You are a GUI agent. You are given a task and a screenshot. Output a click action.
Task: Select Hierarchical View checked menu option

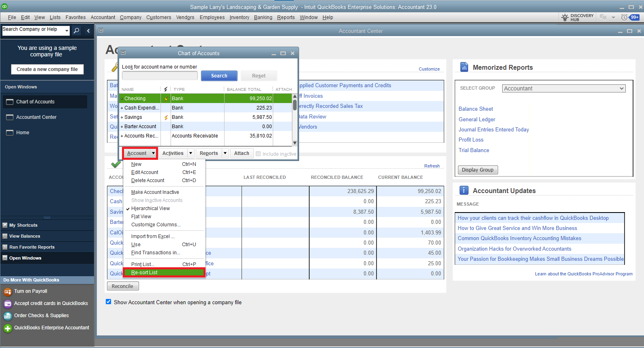click(x=150, y=208)
